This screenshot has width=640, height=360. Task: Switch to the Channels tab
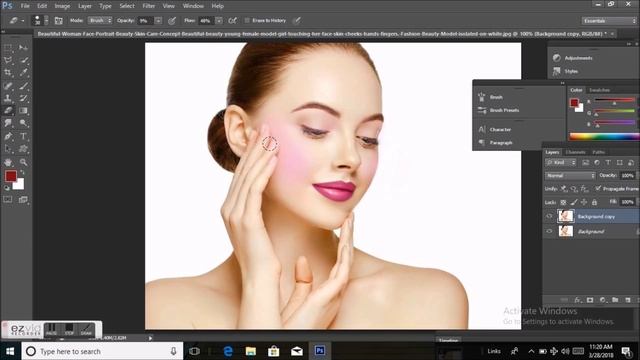click(576, 152)
